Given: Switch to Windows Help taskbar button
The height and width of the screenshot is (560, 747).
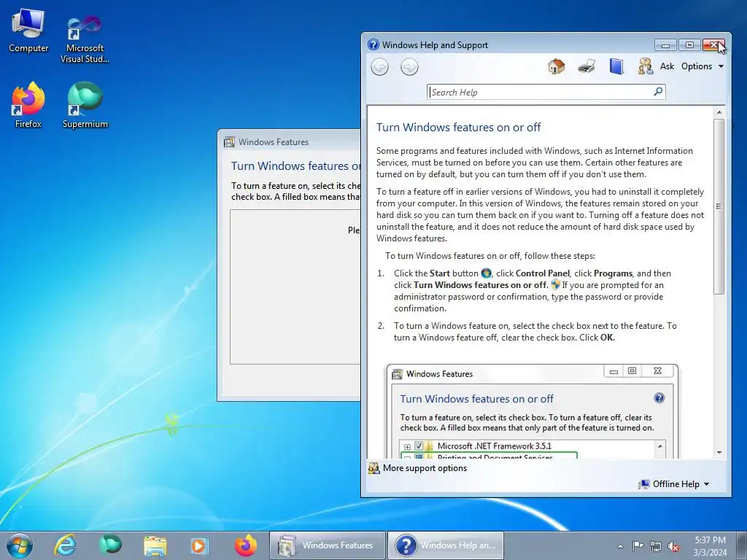Looking at the screenshot, I should (446, 545).
